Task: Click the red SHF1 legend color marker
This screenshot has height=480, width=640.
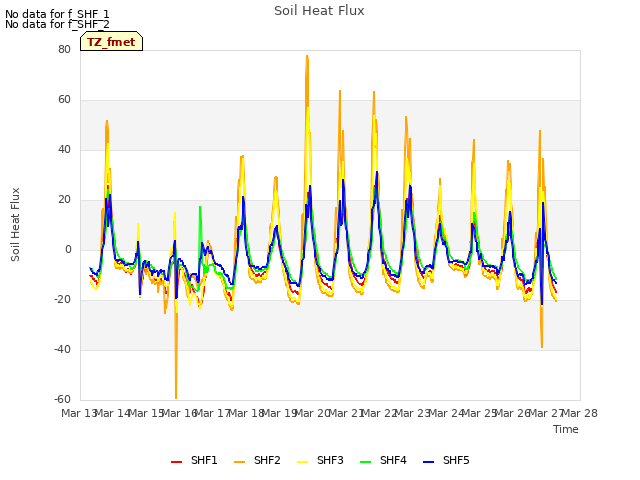Action: pyautogui.click(x=176, y=462)
